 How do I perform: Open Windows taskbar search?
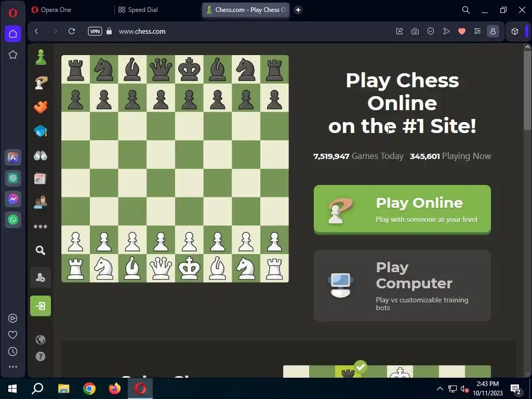coord(37,389)
